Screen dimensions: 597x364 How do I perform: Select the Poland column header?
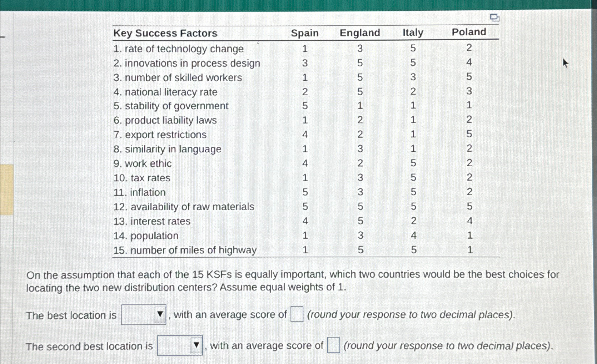(469, 32)
